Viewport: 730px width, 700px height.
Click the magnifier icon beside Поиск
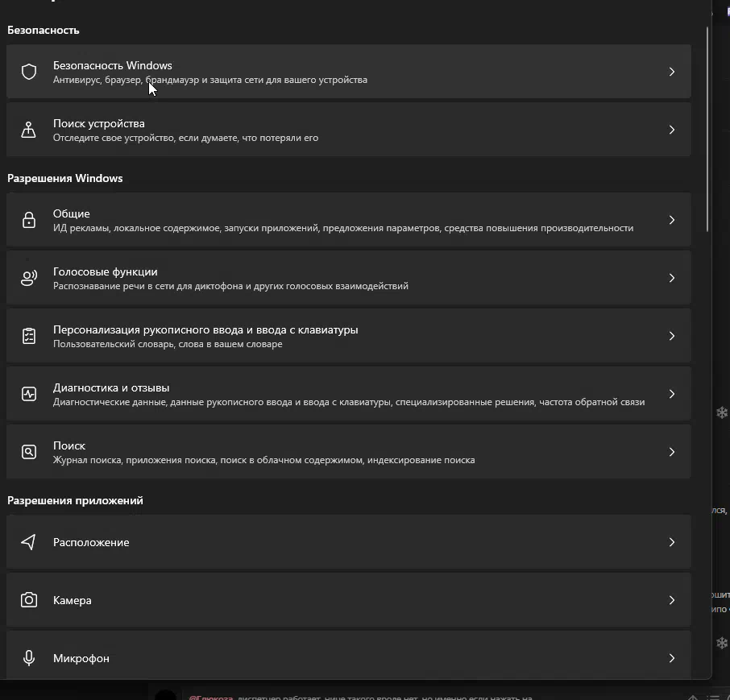pos(29,452)
